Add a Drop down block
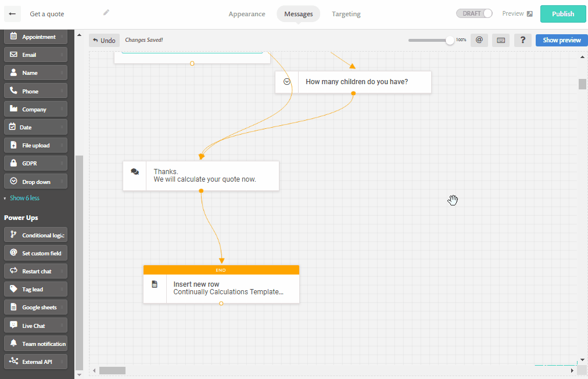The width and height of the screenshot is (588, 379). 35,182
